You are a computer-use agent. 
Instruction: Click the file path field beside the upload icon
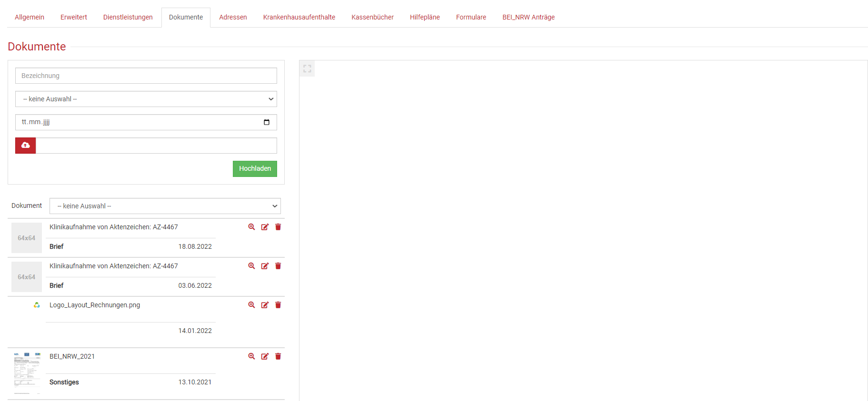(x=156, y=146)
